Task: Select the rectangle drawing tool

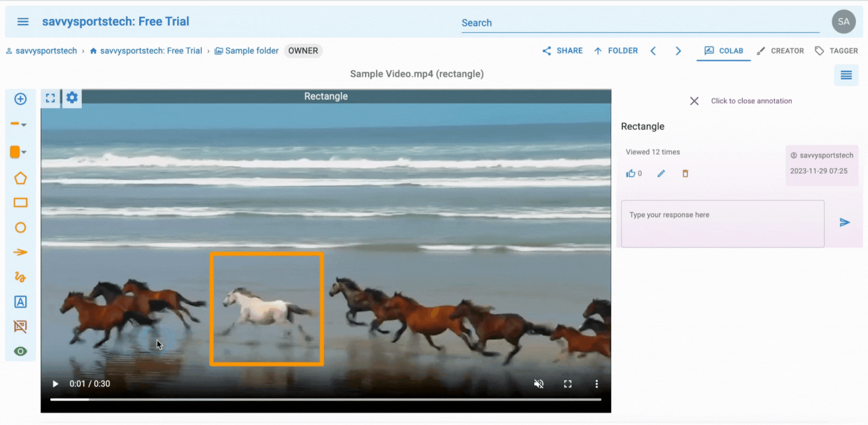Action: [20, 203]
